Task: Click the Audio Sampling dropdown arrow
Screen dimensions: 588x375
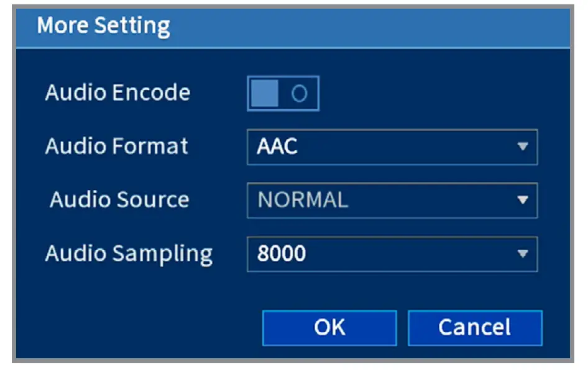Action: pos(522,253)
